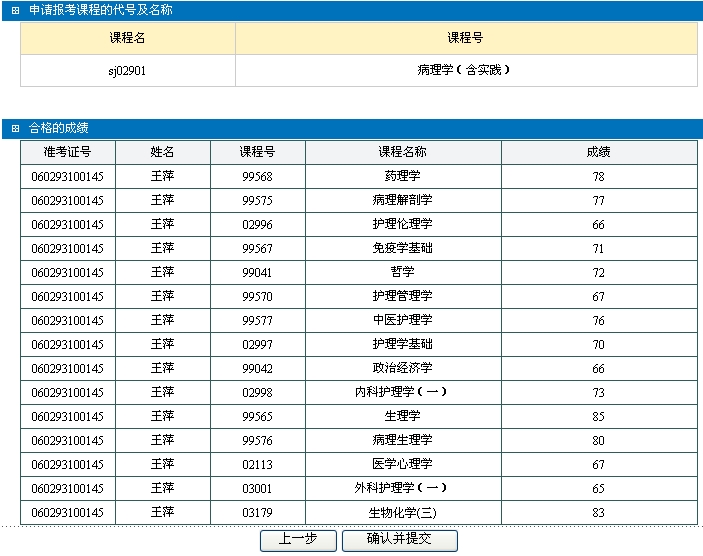Select the 课程号 header in top table

tap(465, 38)
